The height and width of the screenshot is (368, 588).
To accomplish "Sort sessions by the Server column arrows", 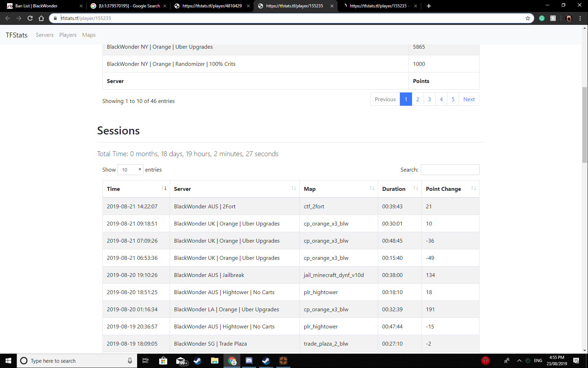I will [x=294, y=188].
